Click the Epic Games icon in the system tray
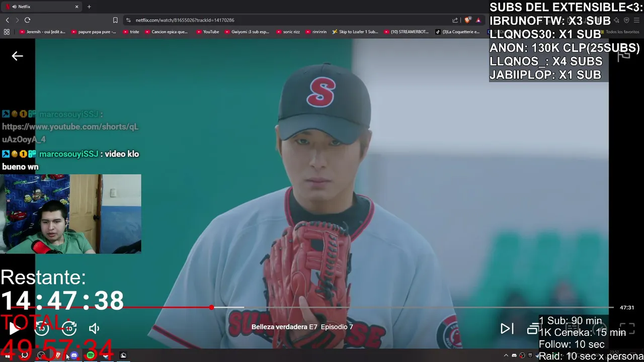This screenshot has height=362, width=644. point(530,355)
